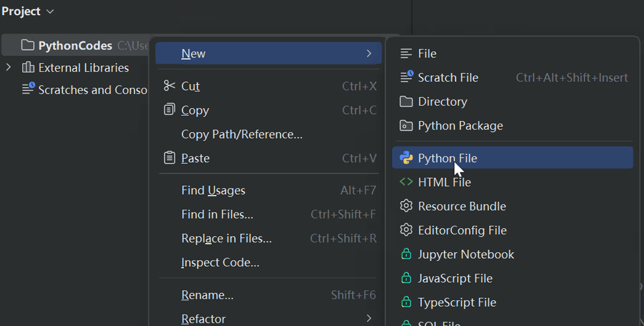644x326 pixels.
Task: Select the PythonCodes project folder
Action: click(x=75, y=46)
